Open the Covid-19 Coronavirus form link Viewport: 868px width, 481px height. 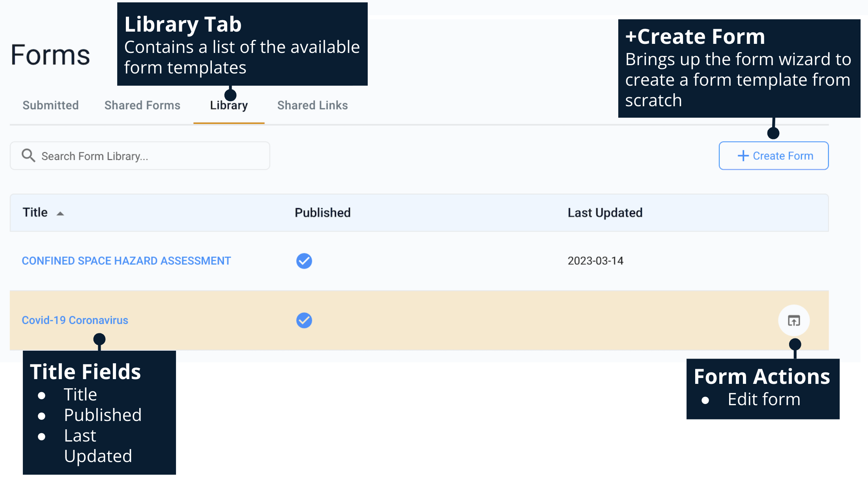click(75, 320)
